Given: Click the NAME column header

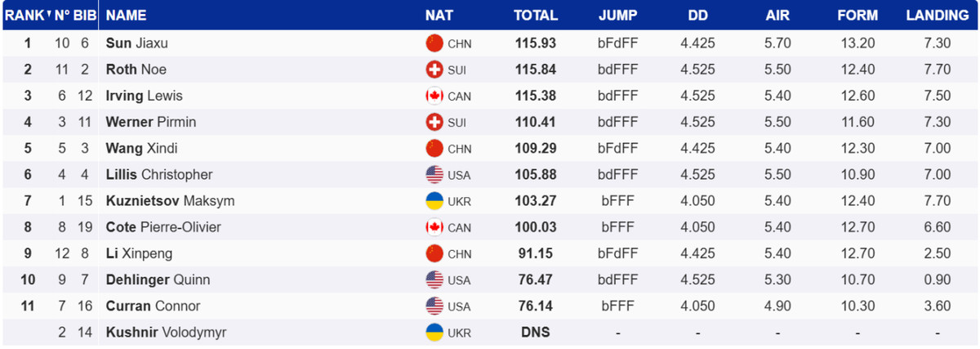Looking at the screenshot, I should (x=127, y=15).
